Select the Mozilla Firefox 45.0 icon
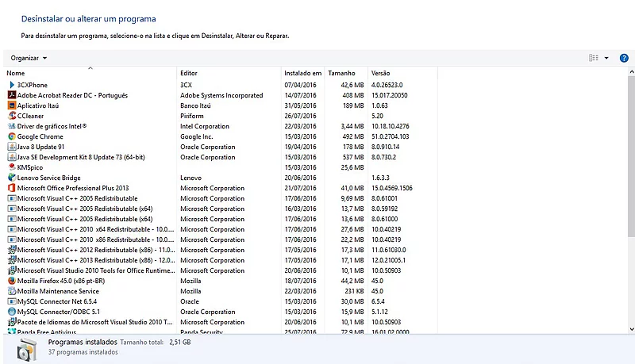The width and height of the screenshot is (635, 364). click(12, 281)
